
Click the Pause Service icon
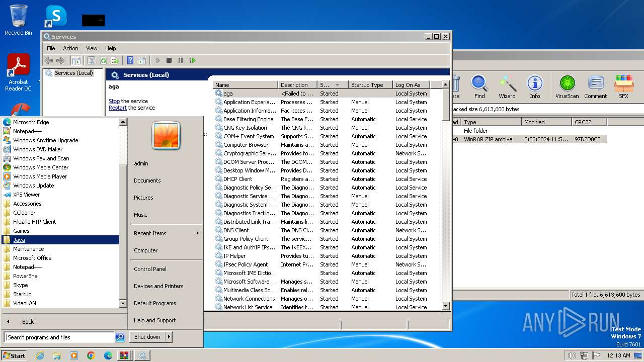point(181,60)
